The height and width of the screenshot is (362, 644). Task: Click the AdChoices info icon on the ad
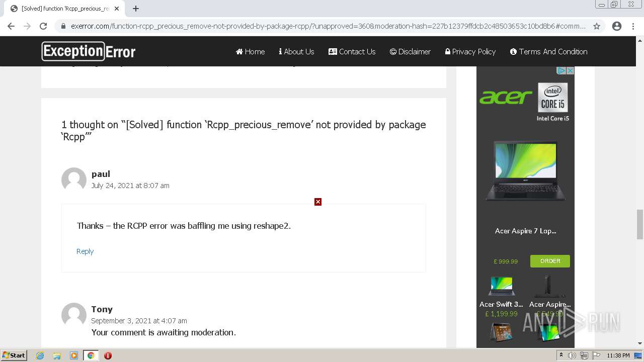562,70
